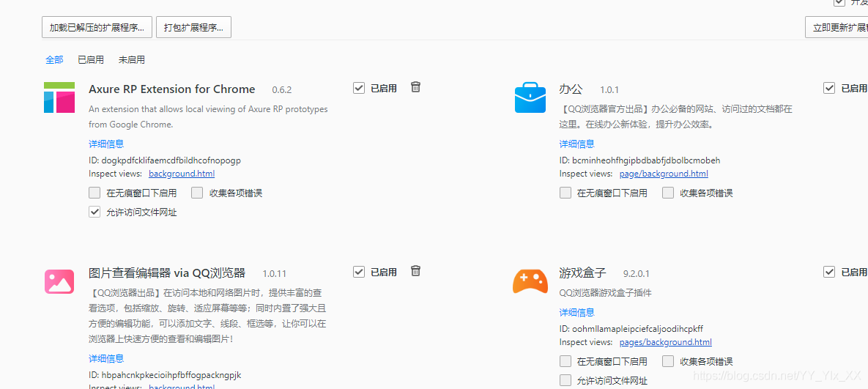Click version number 0.6.2
The height and width of the screenshot is (389, 868).
coord(282,89)
